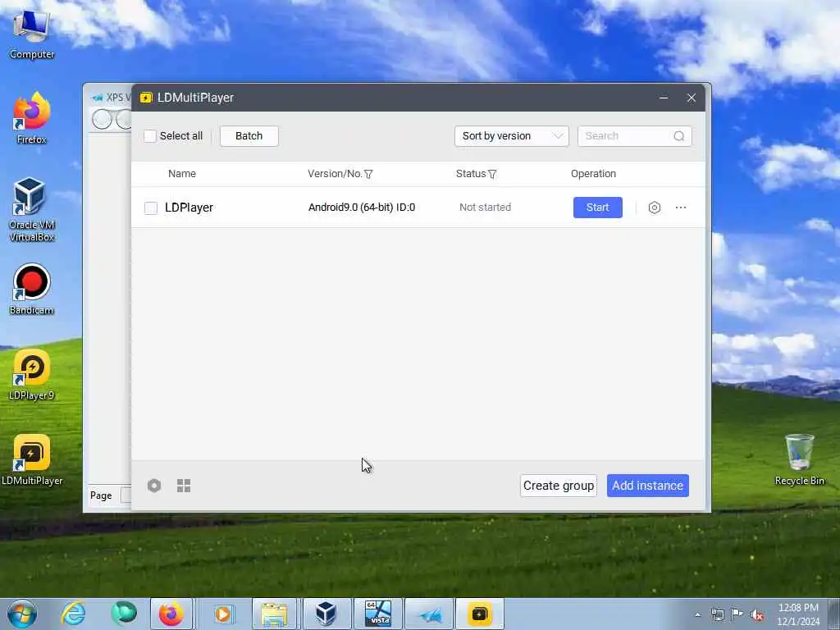This screenshot has width=840, height=630.
Task: Launch Internet Explorer from taskbar
Action: coord(73,614)
